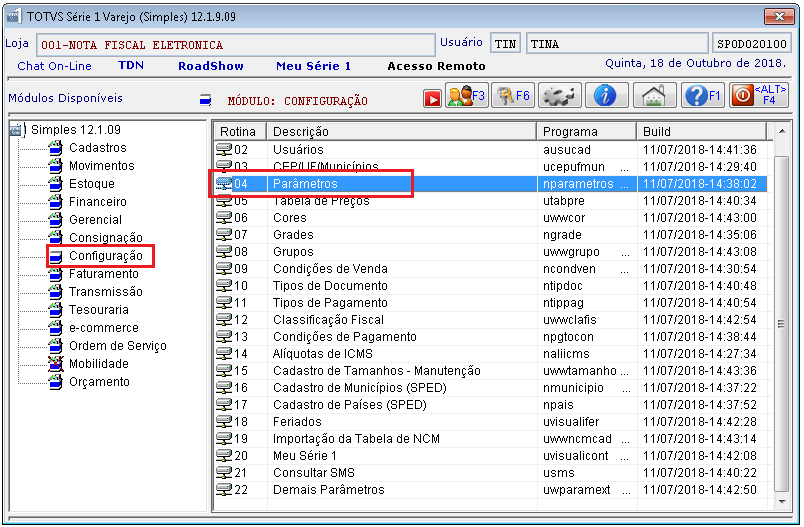Screen dimensions: 804x527
Task: Select the Condições de Venda row
Action: (490, 269)
